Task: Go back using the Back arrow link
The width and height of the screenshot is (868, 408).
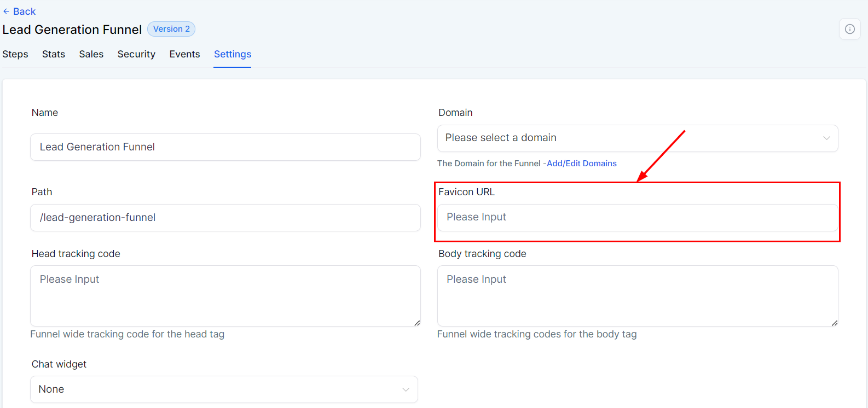Action: [x=19, y=11]
